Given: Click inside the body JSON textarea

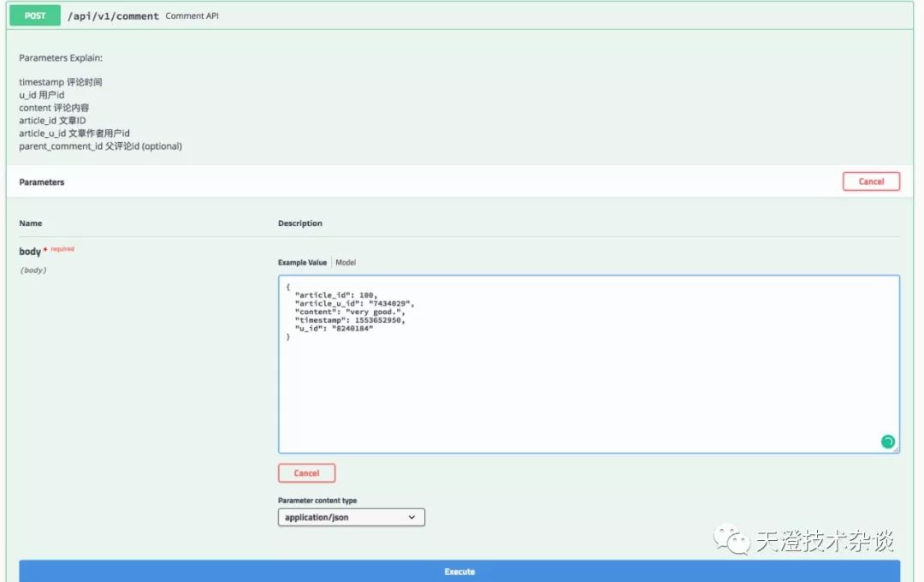Looking at the screenshot, I should coord(589,364).
